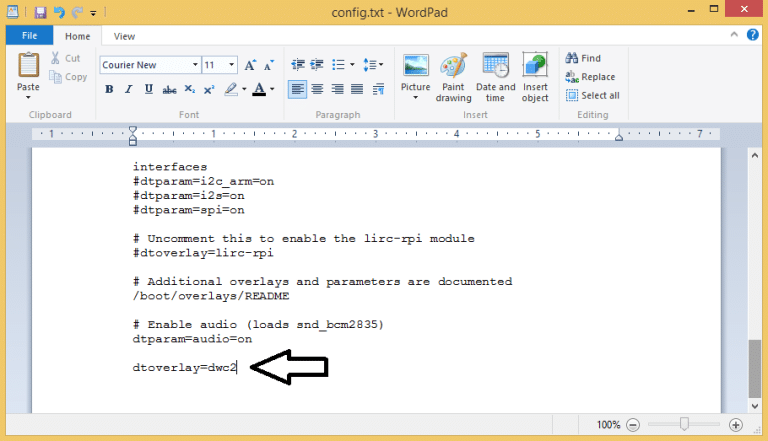This screenshot has height=441, width=768.
Task: Click the Shrink font icon
Action: tap(268, 65)
